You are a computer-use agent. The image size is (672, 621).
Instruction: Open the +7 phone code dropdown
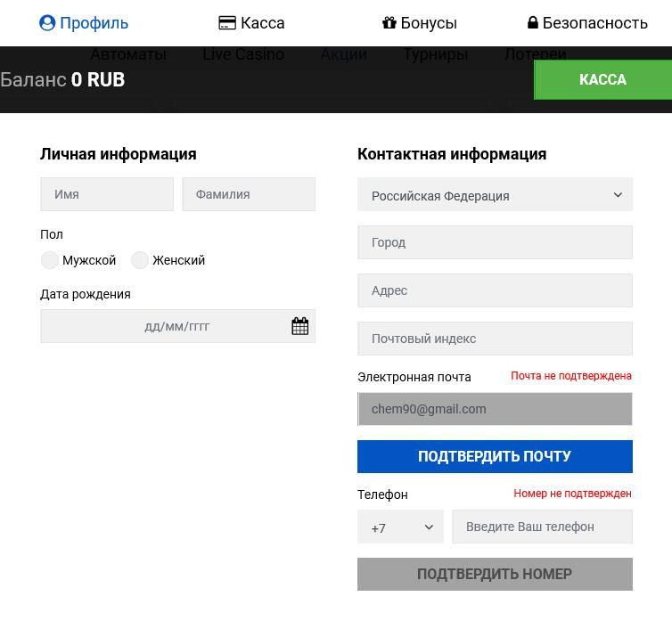(400, 527)
